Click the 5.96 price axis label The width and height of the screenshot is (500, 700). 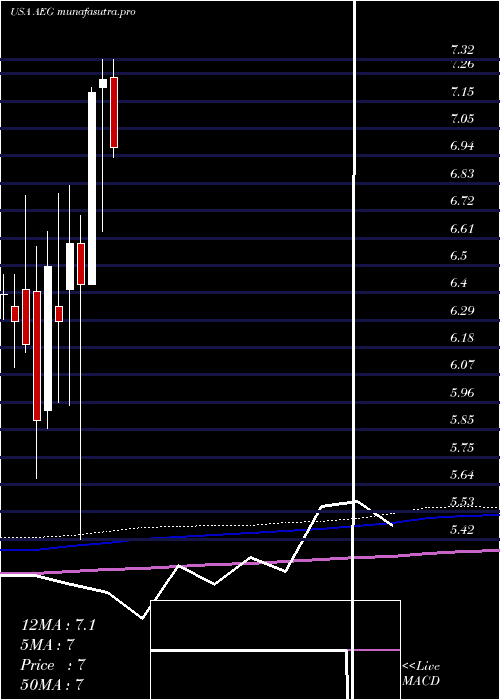[462, 393]
